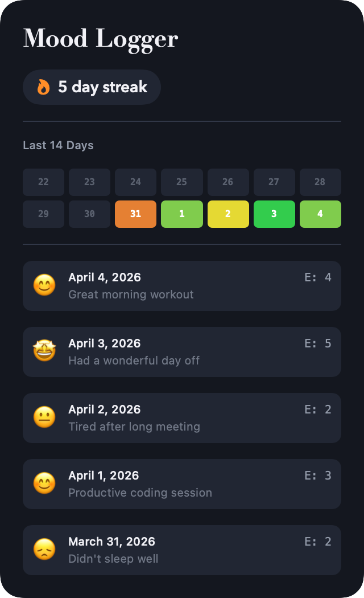
Task: Click the empty day 30 calendar cell
Action: (x=89, y=214)
